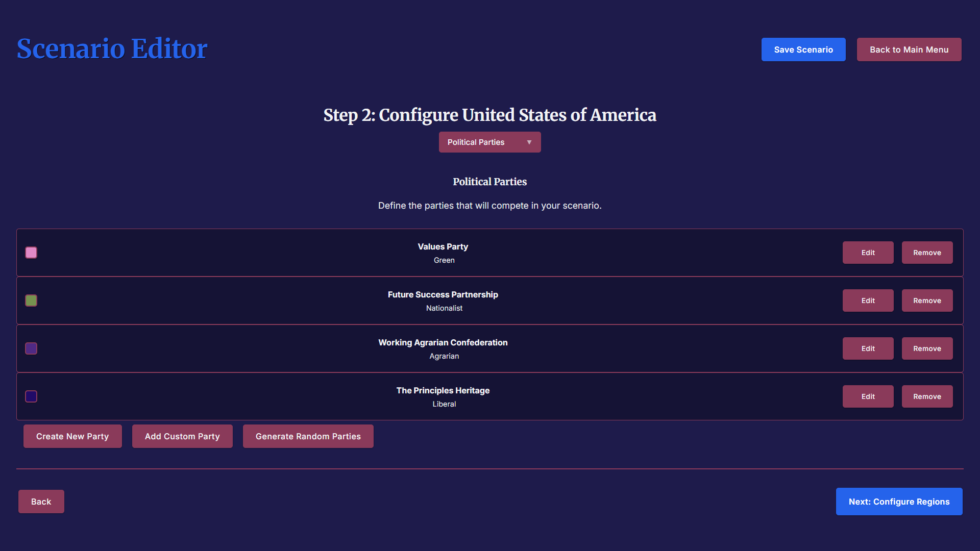This screenshot has height=551, width=980.
Task: Edit The Principles Heritage party
Action: click(x=868, y=396)
